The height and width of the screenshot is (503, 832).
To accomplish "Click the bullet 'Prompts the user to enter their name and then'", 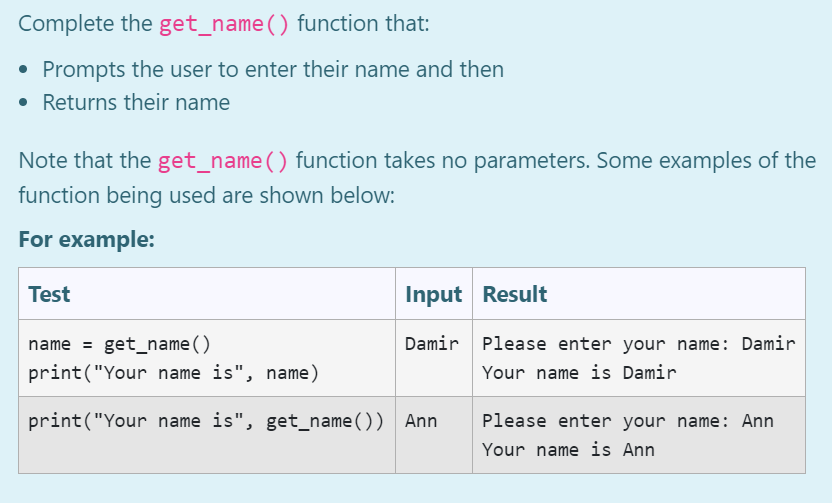I will click(x=273, y=70).
